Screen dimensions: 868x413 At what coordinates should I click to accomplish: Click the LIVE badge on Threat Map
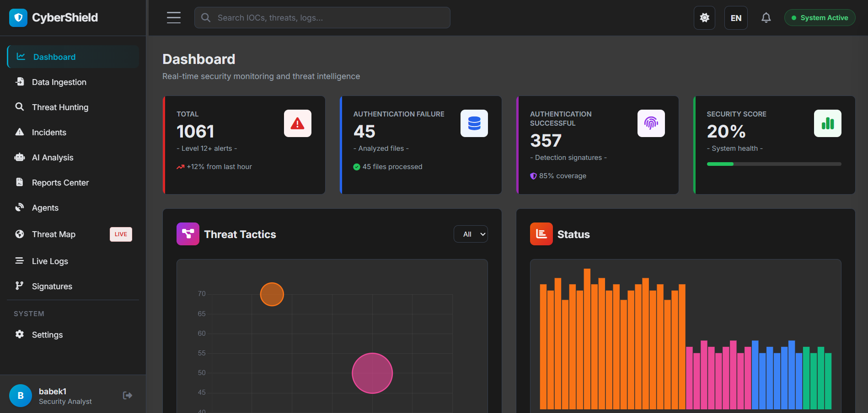pyautogui.click(x=121, y=234)
